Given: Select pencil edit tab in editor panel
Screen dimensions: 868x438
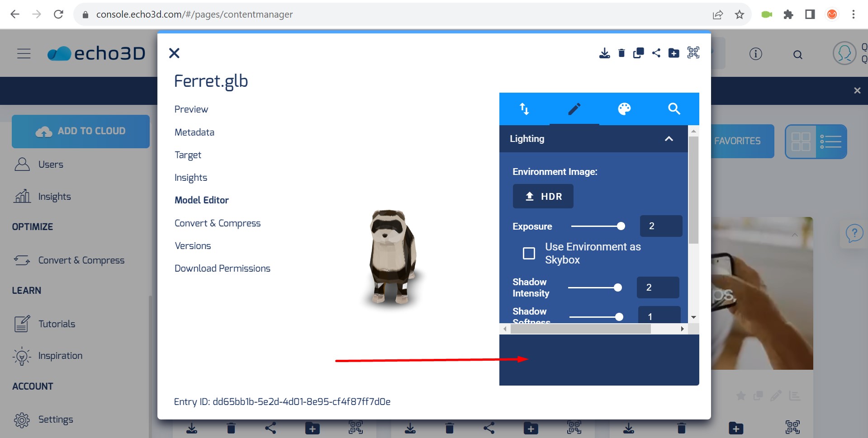Looking at the screenshot, I should click(574, 109).
